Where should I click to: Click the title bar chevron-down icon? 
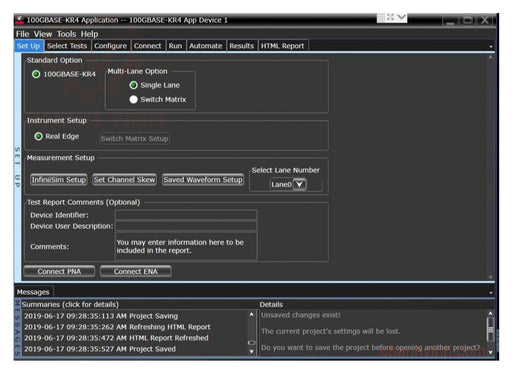(x=402, y=17)
